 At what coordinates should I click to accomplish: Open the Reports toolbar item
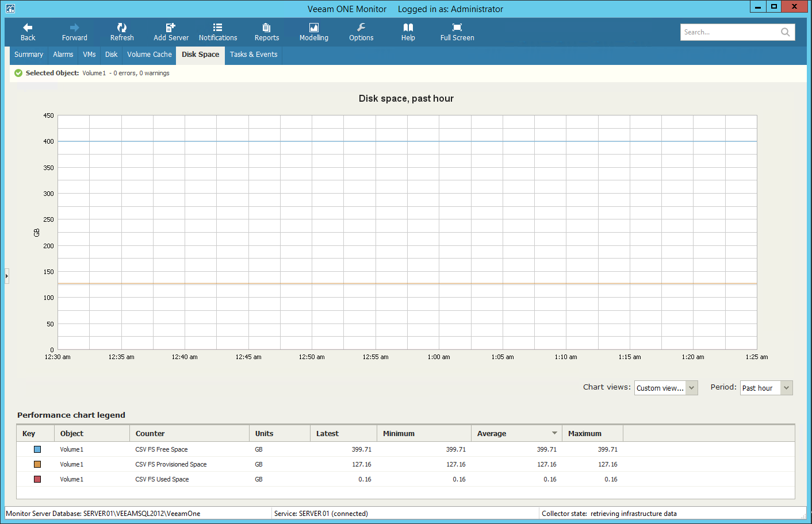pyautogui.click(x=267, y=32)
